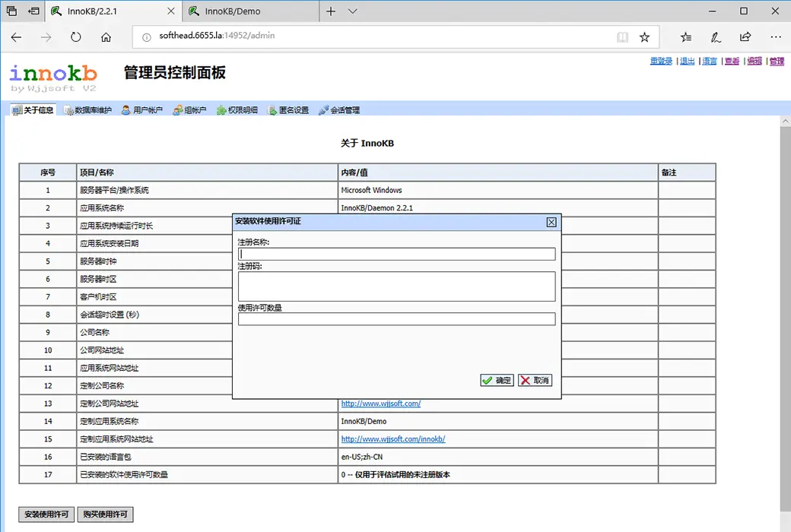Click the 'InnoKB/Demo' value in row 14
Image resolution: width=791 pixels, height=532 pixels.
click(364, 421)
